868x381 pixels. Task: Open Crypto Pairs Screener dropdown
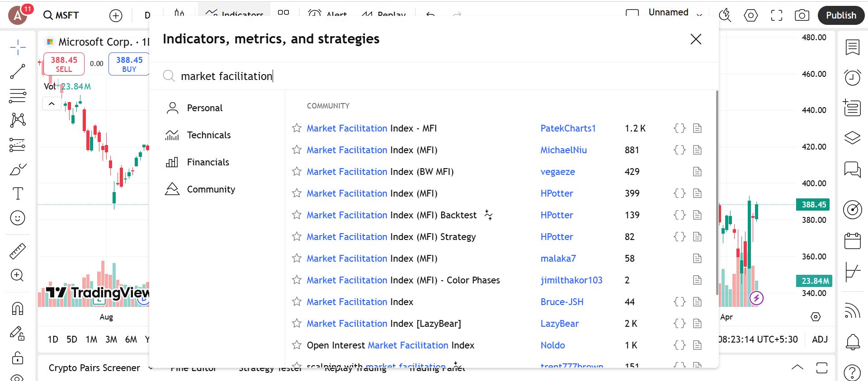pos(100,368)
